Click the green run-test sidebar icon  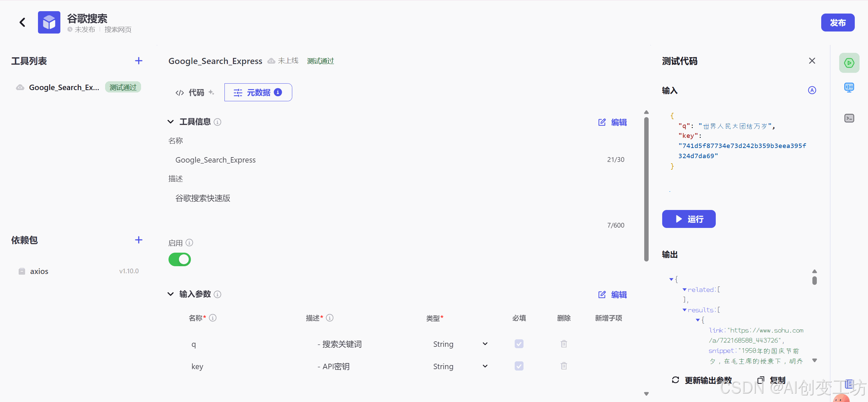pyautogui.click(x=849, y=63)
